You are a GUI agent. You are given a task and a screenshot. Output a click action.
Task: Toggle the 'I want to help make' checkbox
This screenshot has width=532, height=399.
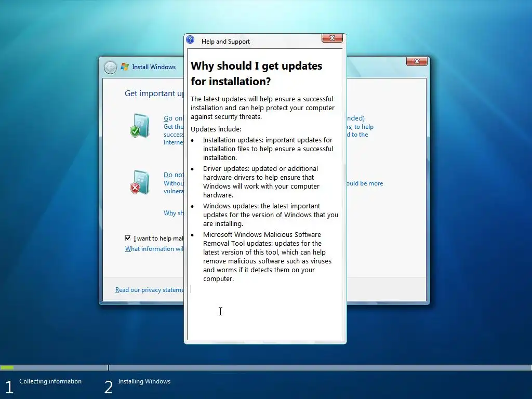[x=128, y=238]
